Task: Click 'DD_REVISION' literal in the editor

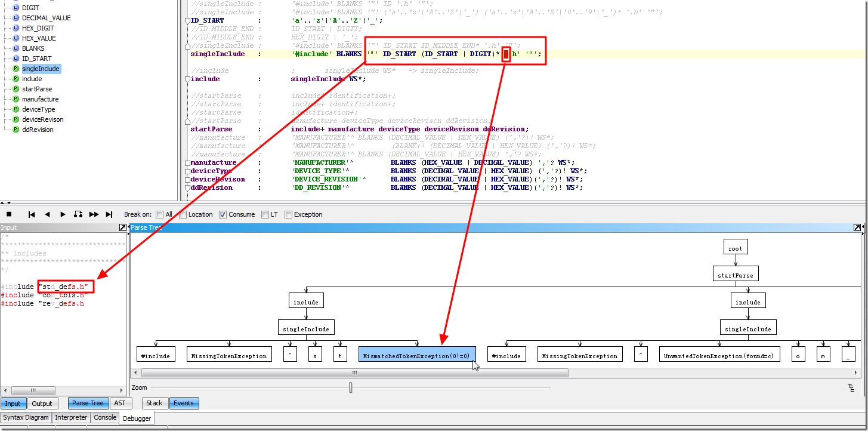Action: pyautogui.click(x=318, y=187)
